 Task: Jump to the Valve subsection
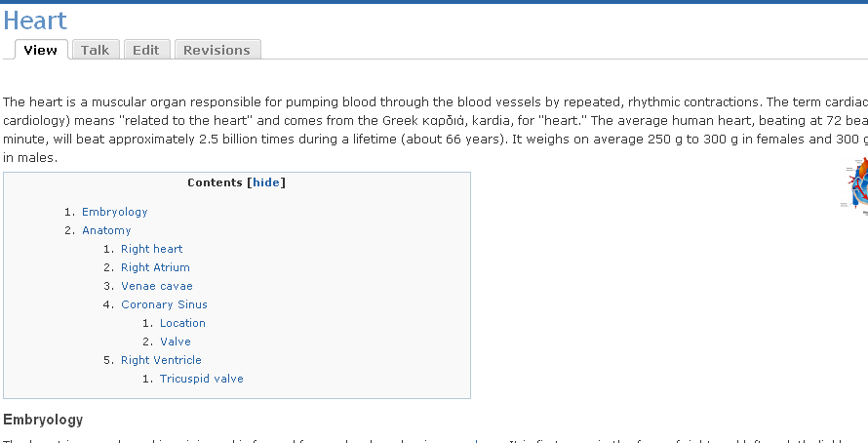click(175, 342)
